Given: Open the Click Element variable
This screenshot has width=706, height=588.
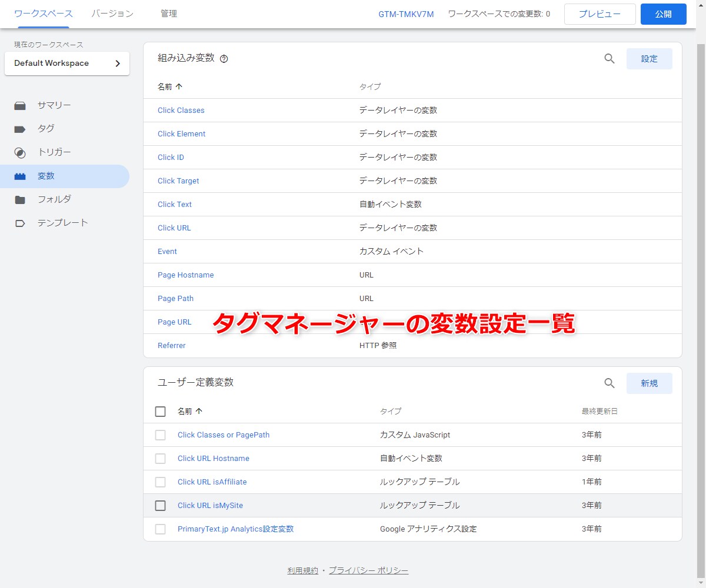Looking at the screenshot, I should [181, 134].
